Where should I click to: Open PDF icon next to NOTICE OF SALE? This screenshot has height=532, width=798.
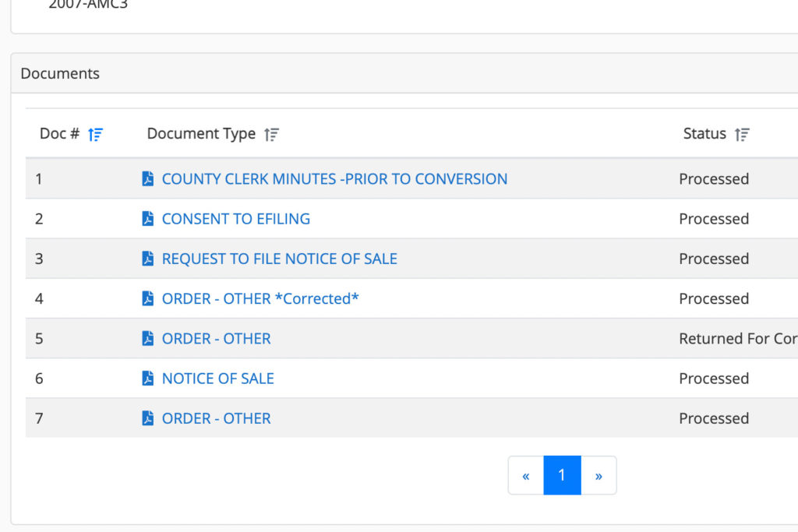(148, 379)
